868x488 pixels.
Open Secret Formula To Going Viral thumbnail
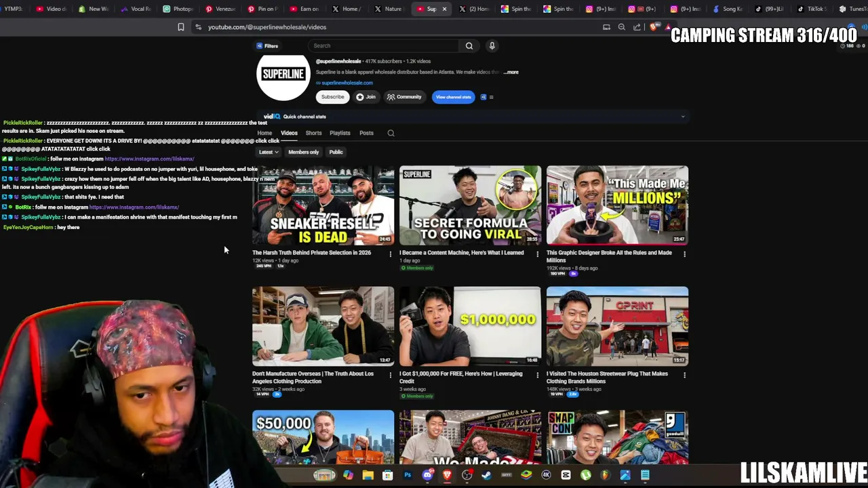click(x=470, y=205)
